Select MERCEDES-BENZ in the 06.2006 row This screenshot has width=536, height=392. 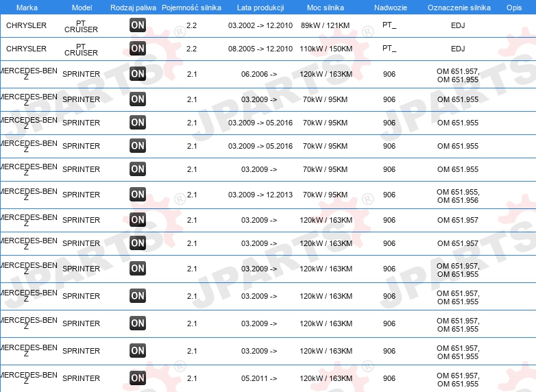[29, 73]
